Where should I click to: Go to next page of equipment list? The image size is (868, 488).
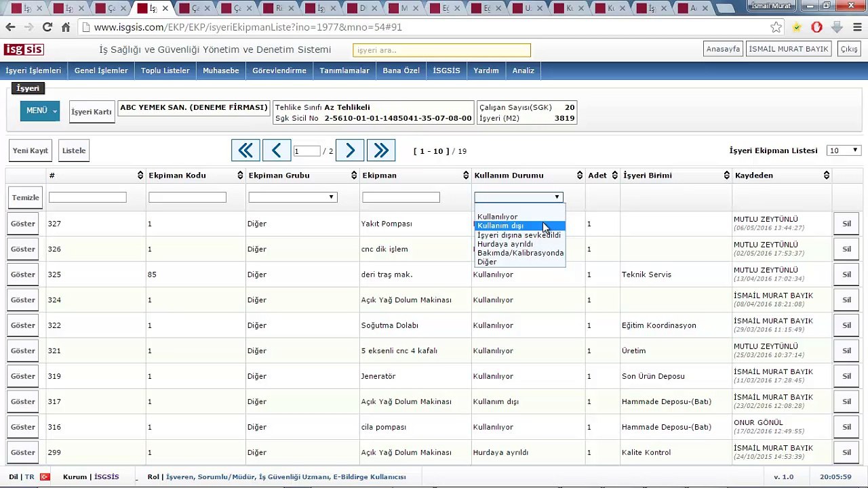pyautogui.click(x=350, y=150)
